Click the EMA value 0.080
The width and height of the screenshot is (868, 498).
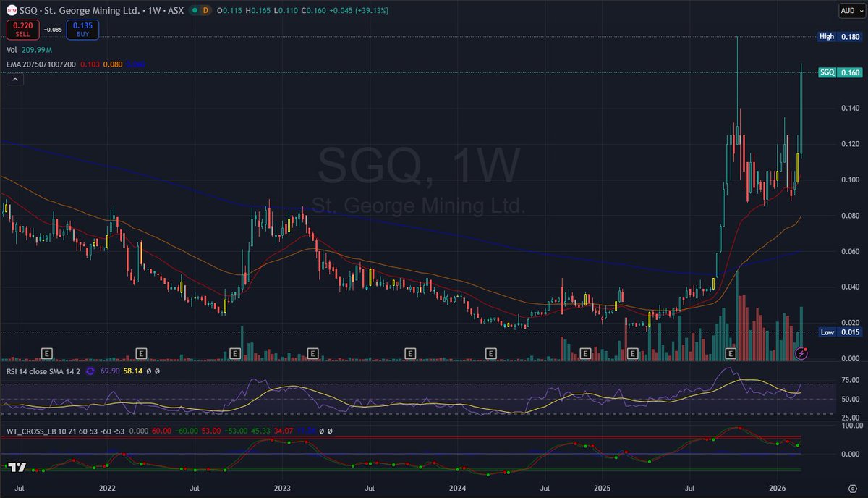pos(112,65)
